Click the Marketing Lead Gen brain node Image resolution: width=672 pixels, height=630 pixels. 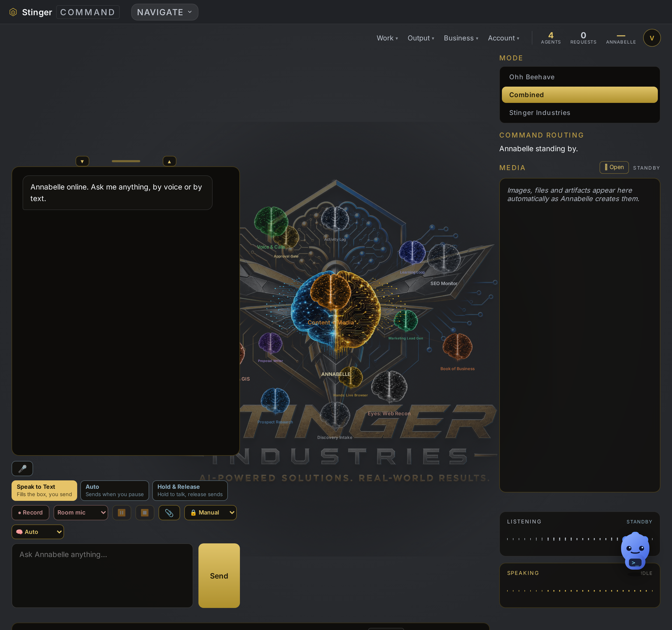(x=406, y=320)
